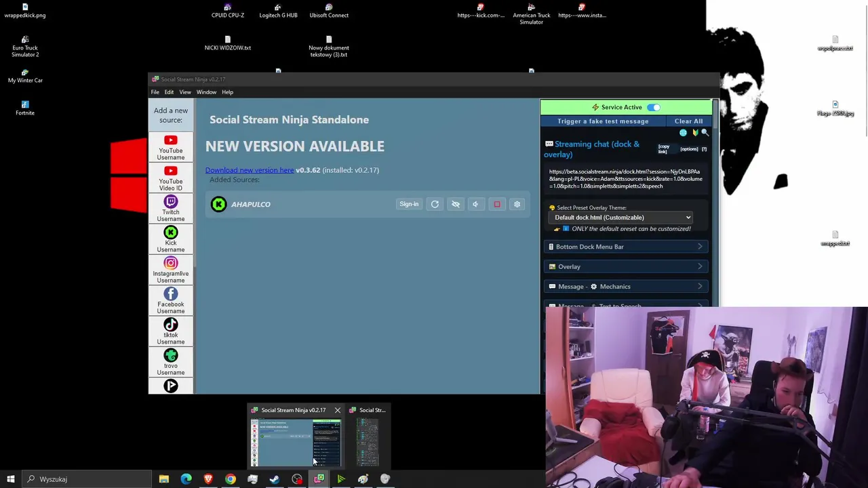Reload the AHAPULCO source
The image size is (868, 488).
tap(435, 204)
